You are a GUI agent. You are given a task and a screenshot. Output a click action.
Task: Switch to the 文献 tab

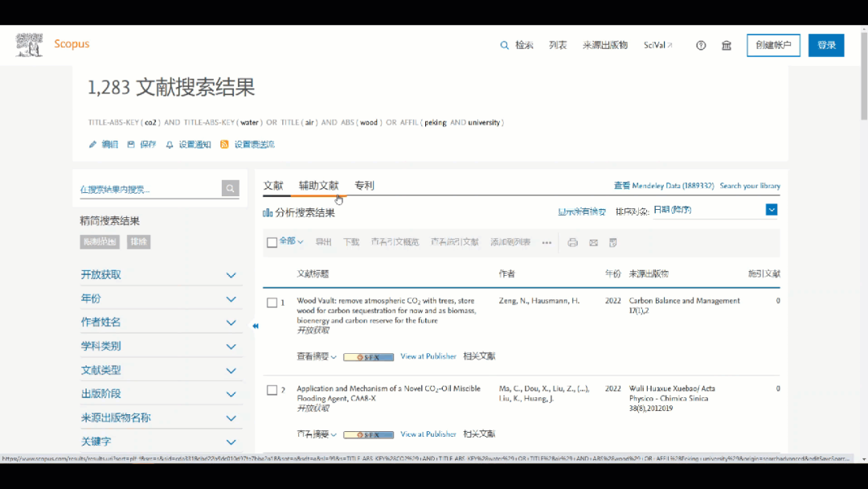[x=273, y=186]
